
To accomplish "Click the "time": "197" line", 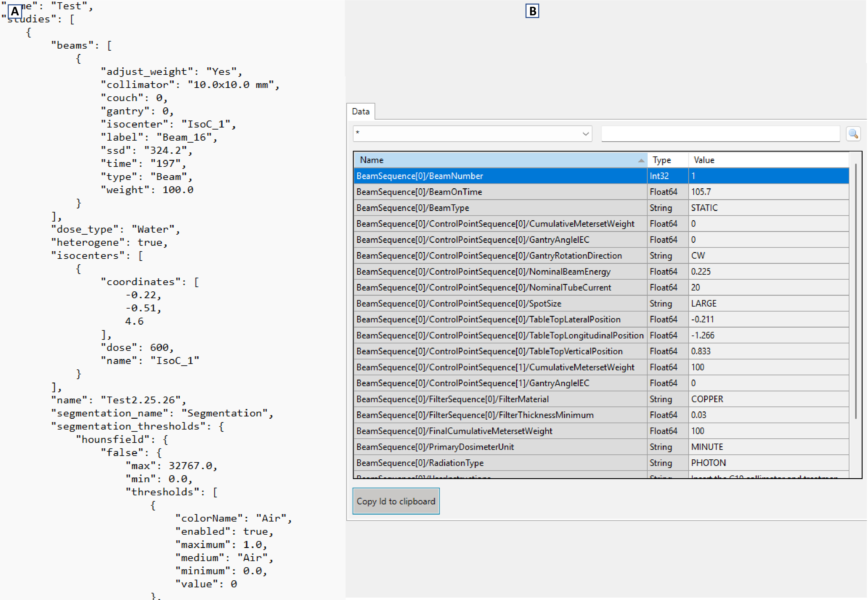I will click(144, 163).
